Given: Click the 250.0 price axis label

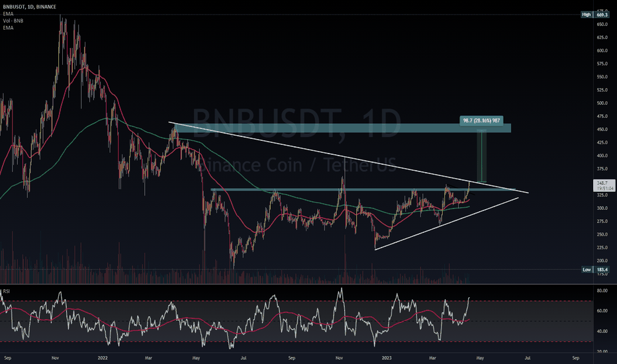Looking at the screenshot, I should 602,234.
